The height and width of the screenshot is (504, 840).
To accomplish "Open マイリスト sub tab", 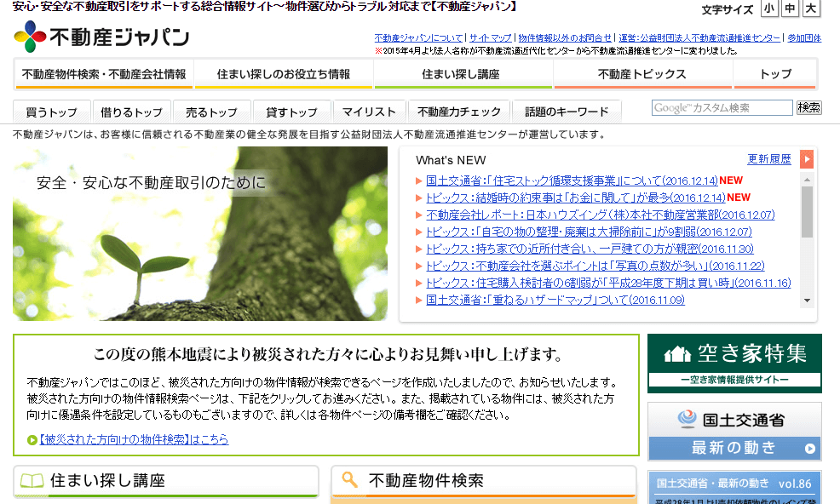I will point(369,112).
